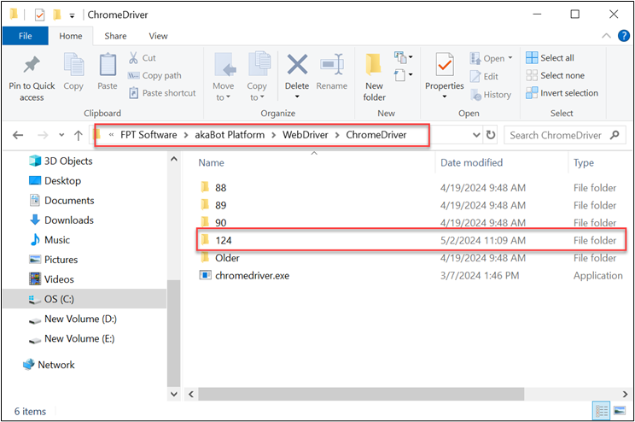Click Paste shortcut command

coord(162,93)
